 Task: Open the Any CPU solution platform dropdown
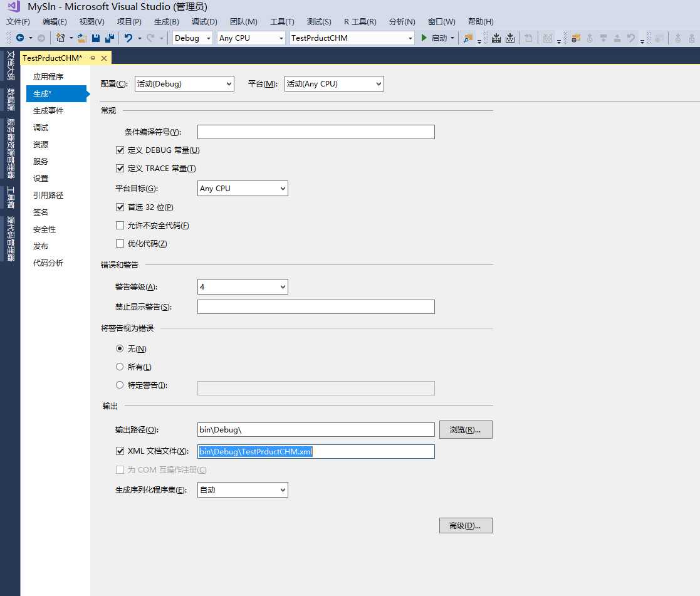(251, 38)
